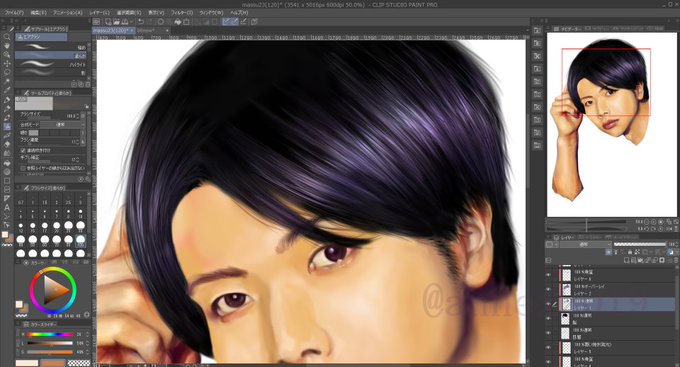Select the ハイライト airbrush sub tool
This screenshot has height=367, width=680.
51,64
